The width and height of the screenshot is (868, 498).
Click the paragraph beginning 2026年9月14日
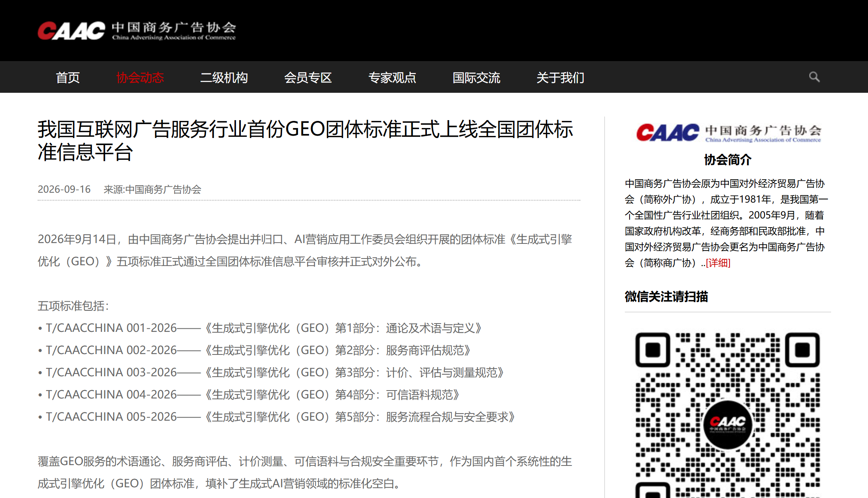[305, 250]
